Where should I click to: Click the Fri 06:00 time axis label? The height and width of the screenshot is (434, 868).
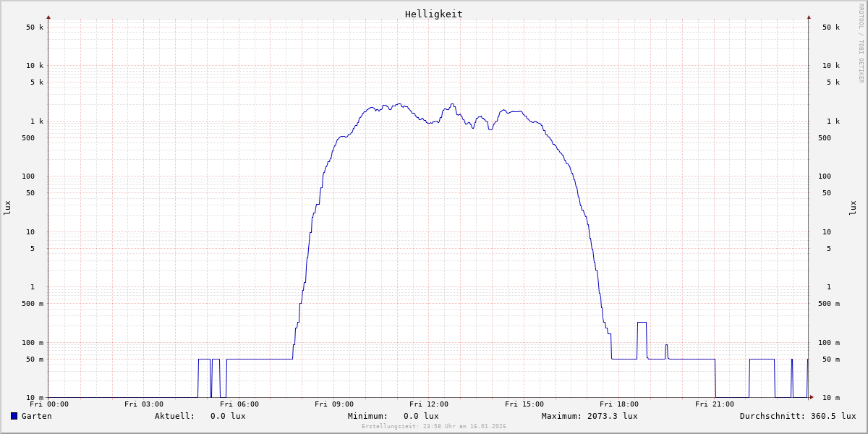239,404
